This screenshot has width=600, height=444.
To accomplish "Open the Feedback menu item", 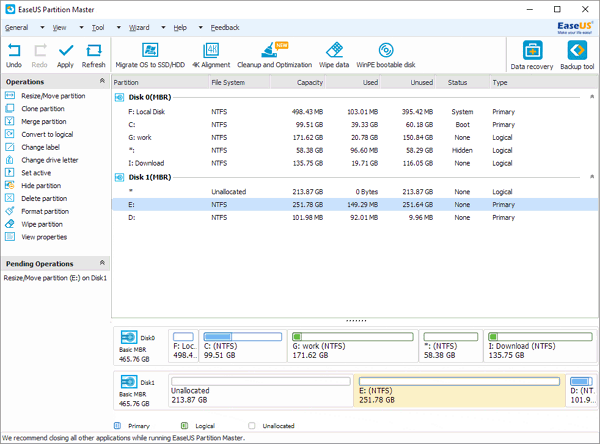I will (x=225, y=28).
